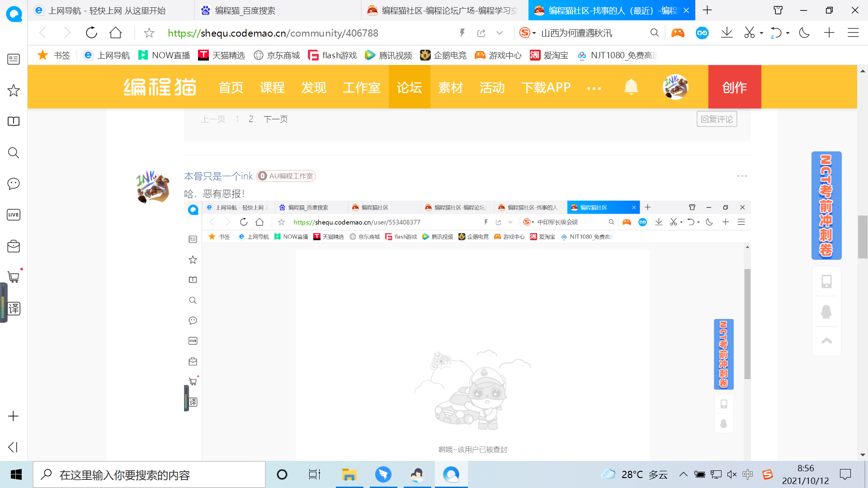This screenshot has width=868, height=488.
Task: Open the 发现 discover menu item
Action: (x=314, y=87)
